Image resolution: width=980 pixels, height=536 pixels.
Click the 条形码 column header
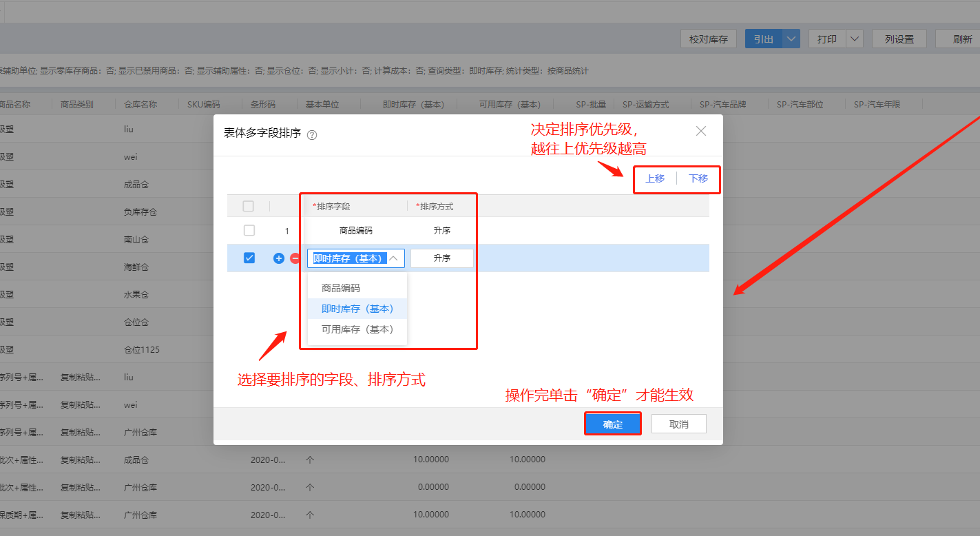coord(263,105)
